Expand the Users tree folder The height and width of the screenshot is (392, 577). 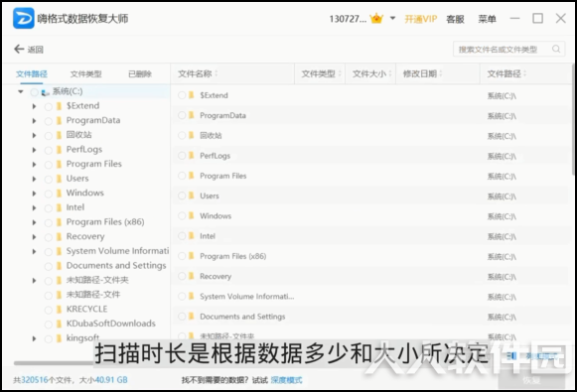point(34,179)
